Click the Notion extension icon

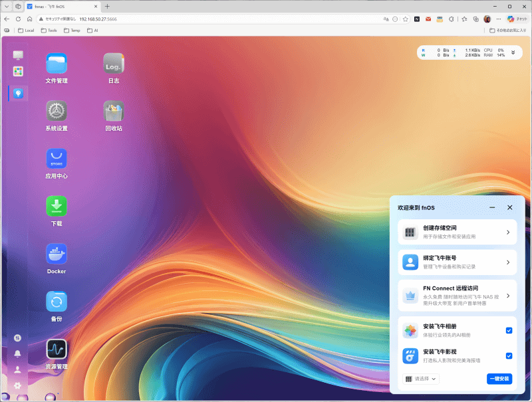417,19
